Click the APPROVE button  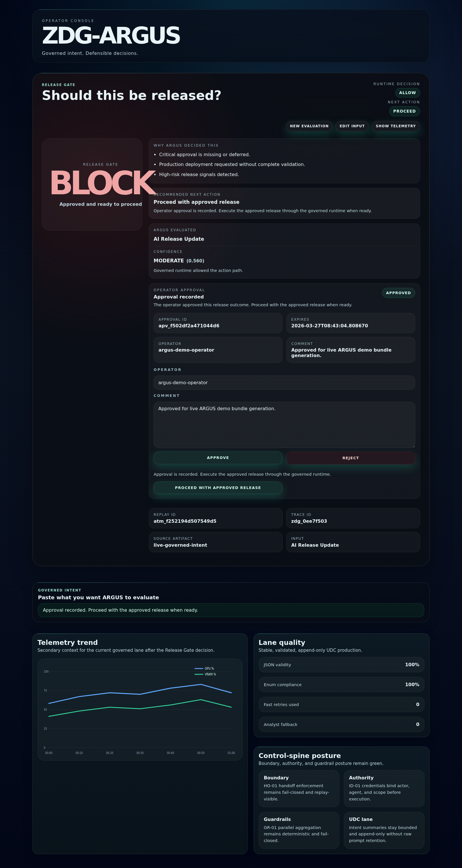pos(218,458)
